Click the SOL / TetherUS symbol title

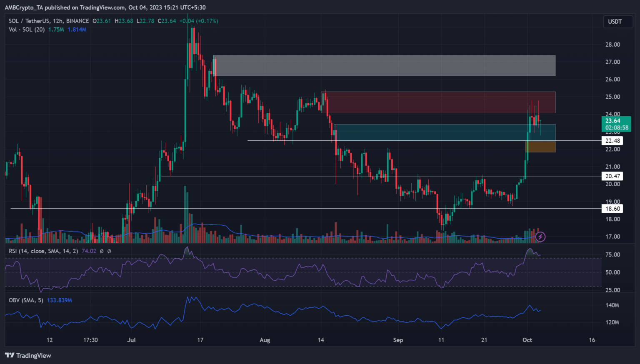click(49, 21)
